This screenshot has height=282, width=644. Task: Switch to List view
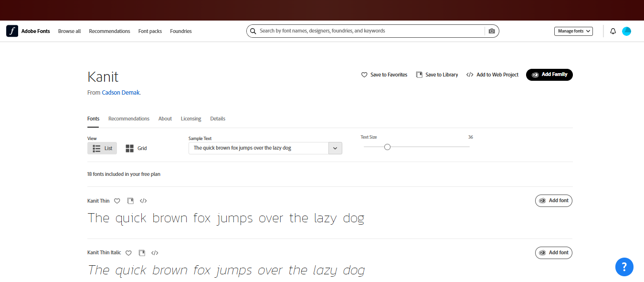[x=102, y=148]
